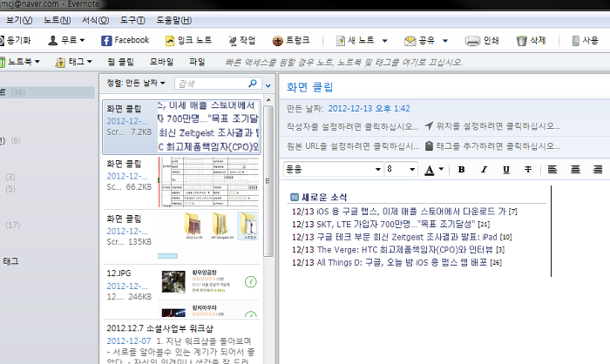The width and height of the screenshot is (610, 364).
Task: Open the 무료 account dropdown
Action: (66, 40)
